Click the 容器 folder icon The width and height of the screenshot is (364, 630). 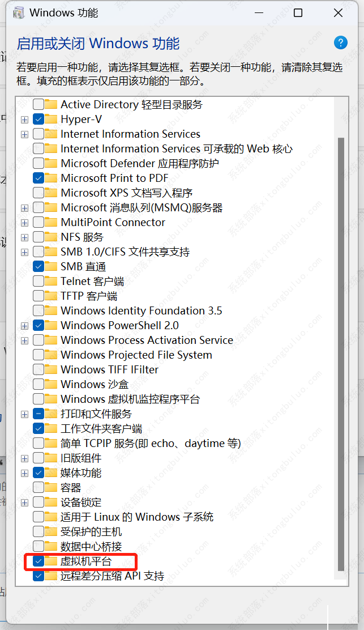coord(52,488)
